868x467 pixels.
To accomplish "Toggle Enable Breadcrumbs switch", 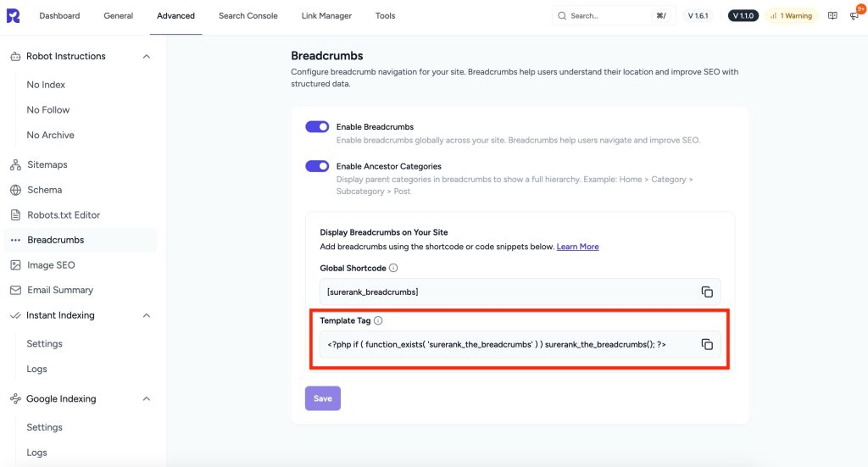I will pyautogui.click(x=317, y=127).
